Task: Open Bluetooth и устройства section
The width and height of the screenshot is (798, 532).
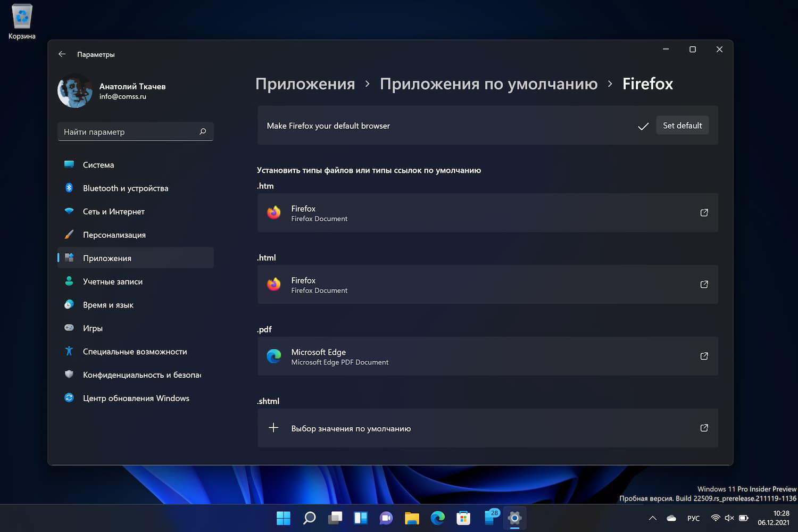Action: point(135,188)
